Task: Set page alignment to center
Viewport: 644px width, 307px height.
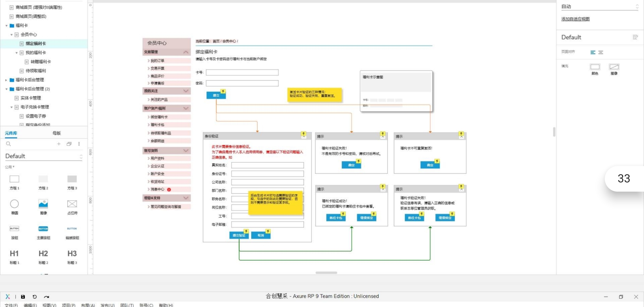Action: click(x=601, y=52)
